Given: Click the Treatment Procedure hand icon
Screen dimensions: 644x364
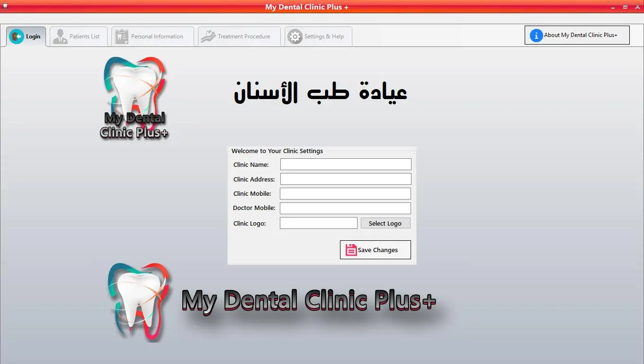Looking at the screenshot, I should (208, 36).
